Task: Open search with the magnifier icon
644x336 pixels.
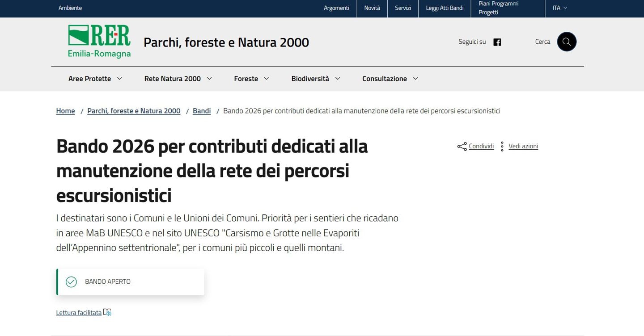Action: [566, 42]
